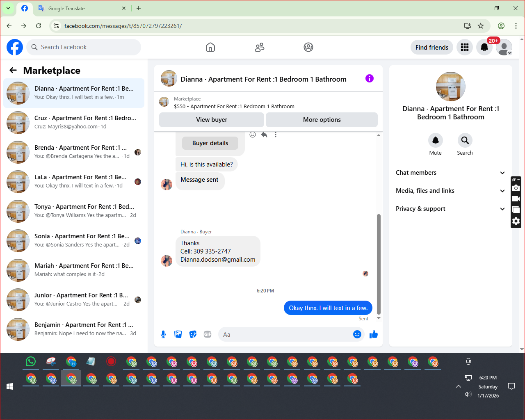Expand Privacy & support section
The width and height of the screenshot is (525, 420).
point(450,209)
